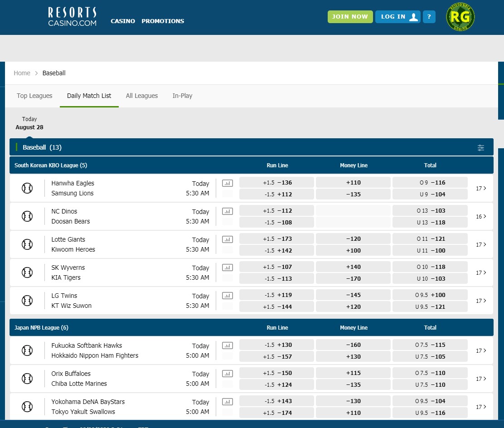Image resolution: width=504 pixels, height=428 pixels.
Task: Expand 17 more markets for Yokohama DeNA BayStars
Action: (x=481, y=407)
